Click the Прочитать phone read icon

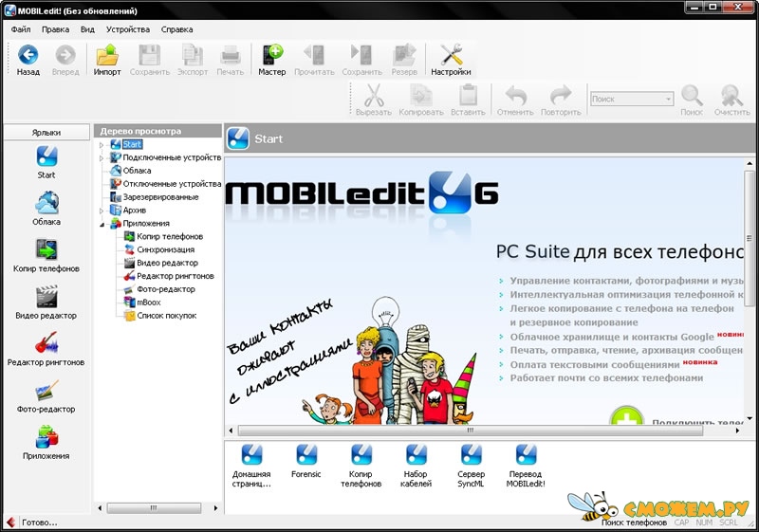[x=314, y=55]
